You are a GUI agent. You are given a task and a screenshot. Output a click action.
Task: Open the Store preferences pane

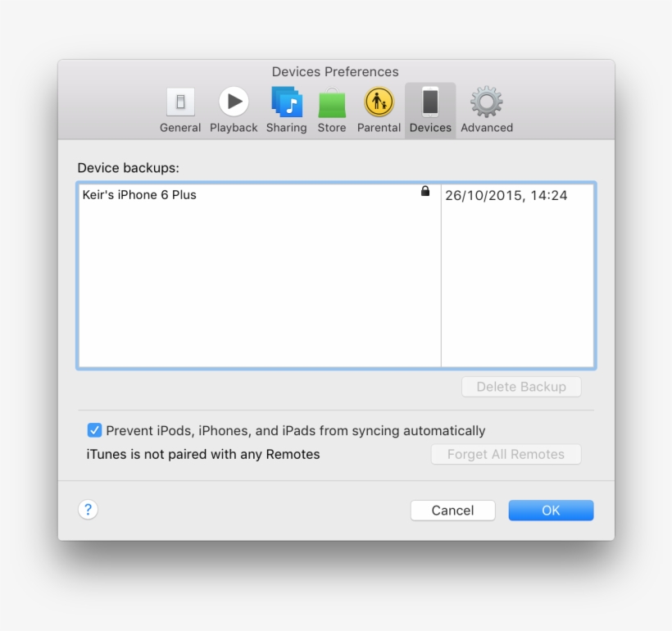pyautogui.click(x=332, y=110)
